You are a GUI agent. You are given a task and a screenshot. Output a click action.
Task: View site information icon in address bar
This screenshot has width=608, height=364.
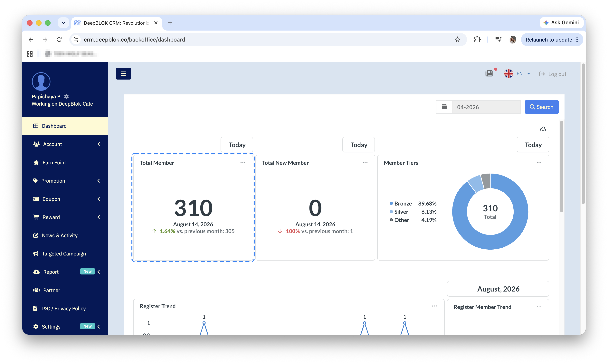[x=76, y=40]
